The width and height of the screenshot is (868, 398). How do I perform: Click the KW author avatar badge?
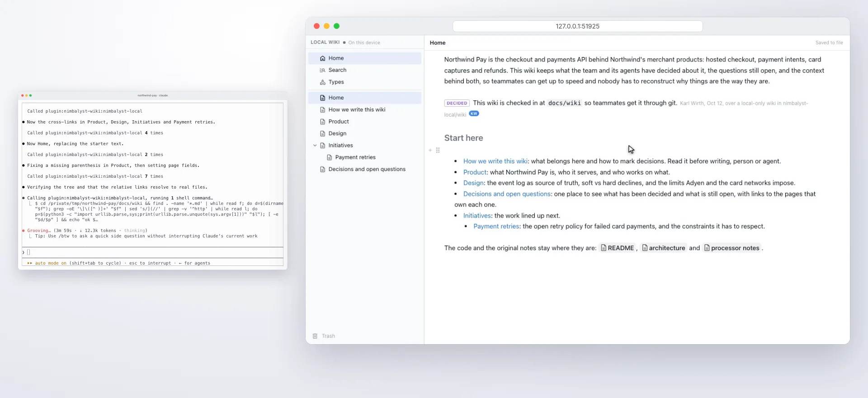tap(474, 114)
